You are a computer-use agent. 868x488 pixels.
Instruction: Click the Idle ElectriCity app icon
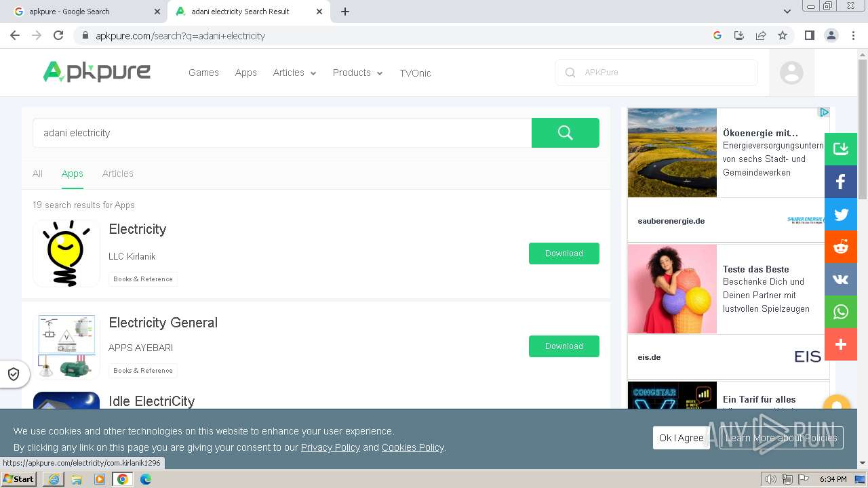pos(66,401)
